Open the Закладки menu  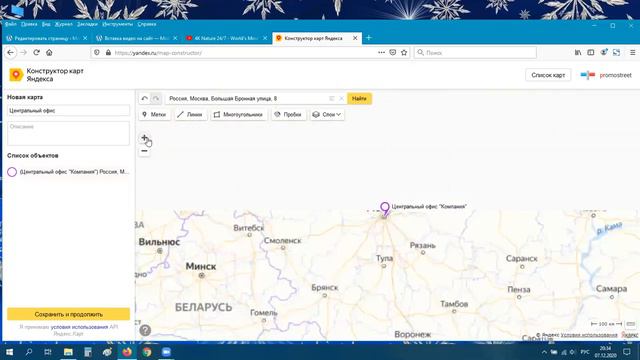[x=87, y=24]
